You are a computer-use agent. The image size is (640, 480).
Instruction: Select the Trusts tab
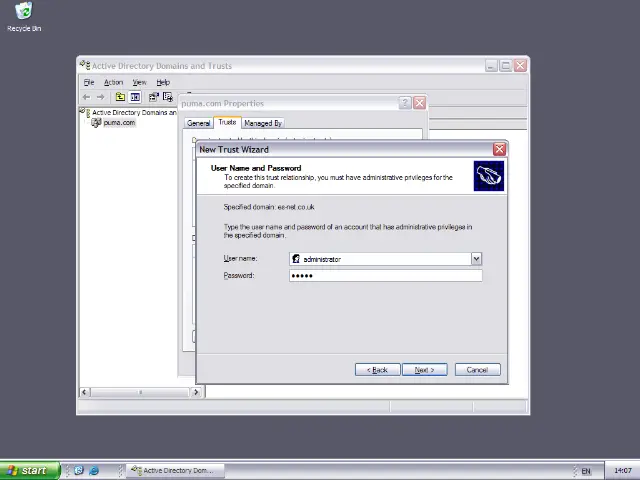click(227, 122)
